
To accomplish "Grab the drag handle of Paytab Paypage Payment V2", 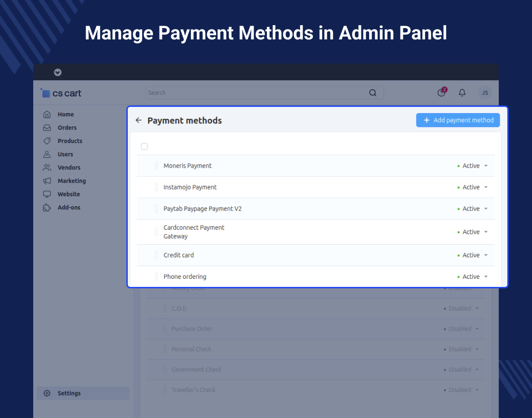I will coord(156,209).
